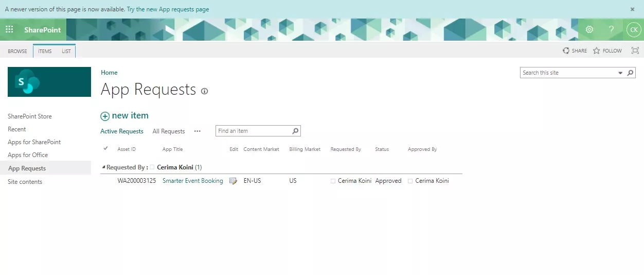The image size is (644, 275).
Task: Click into the Search this site box
Action: click(568, 73)
